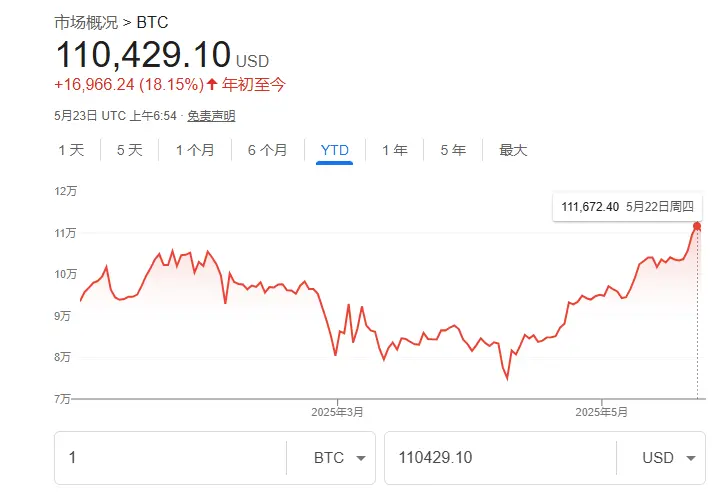Viewport: 715px width, 496px height.
Task: Select the 最大 time range tab
Action: coord(513,150)
